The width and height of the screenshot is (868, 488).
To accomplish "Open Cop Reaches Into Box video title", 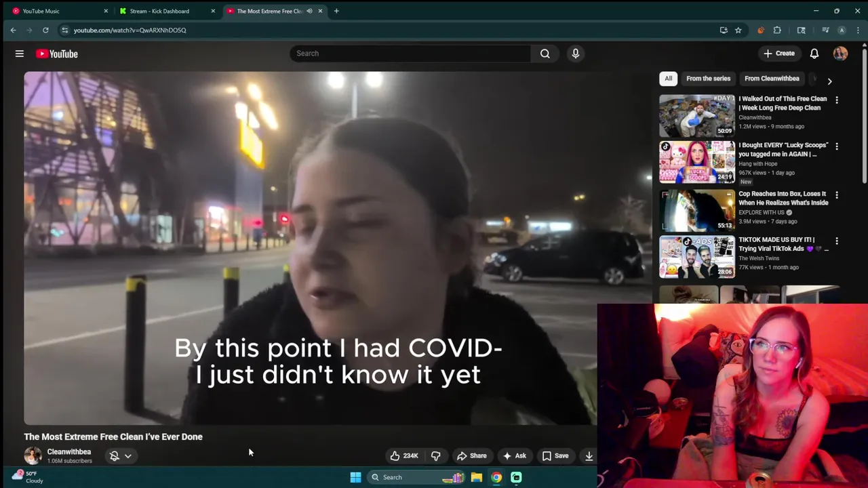I will coord(783,198).
